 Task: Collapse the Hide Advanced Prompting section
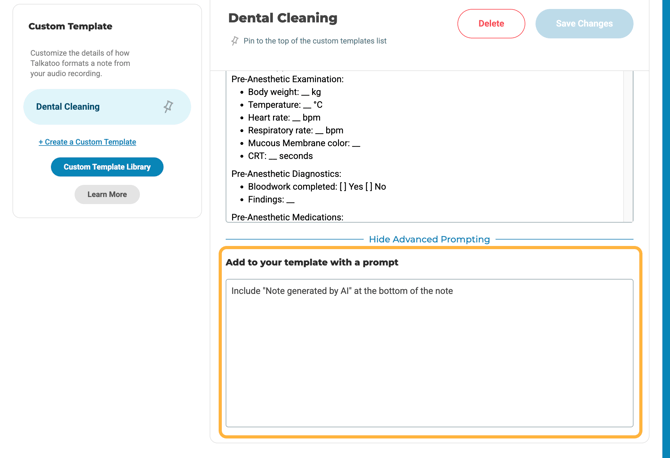429,239
